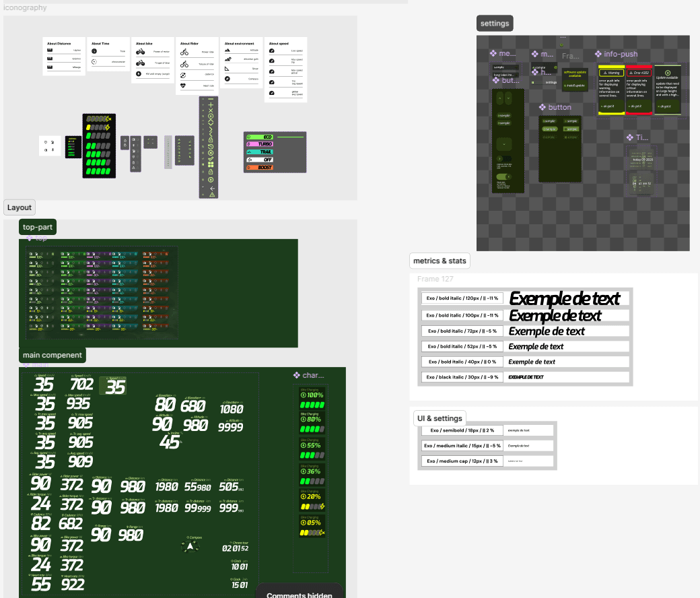Click the clock icon in About Time card

pos(94,51)
